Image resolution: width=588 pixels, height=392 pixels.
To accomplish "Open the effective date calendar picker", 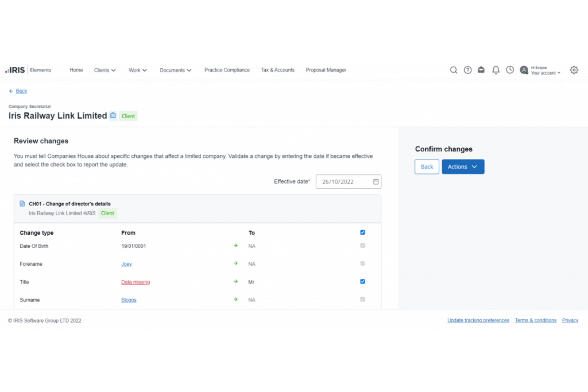I will [375, 182].
